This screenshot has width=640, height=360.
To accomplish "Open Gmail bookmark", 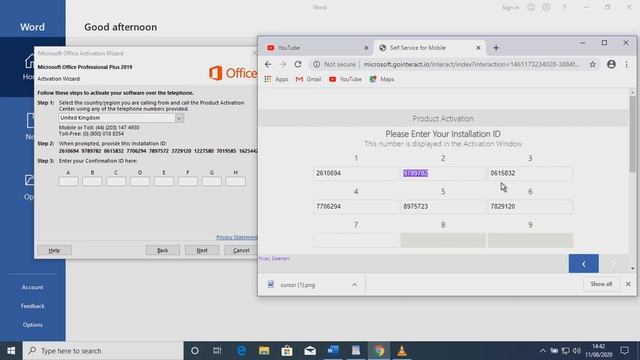I will 308,79.
